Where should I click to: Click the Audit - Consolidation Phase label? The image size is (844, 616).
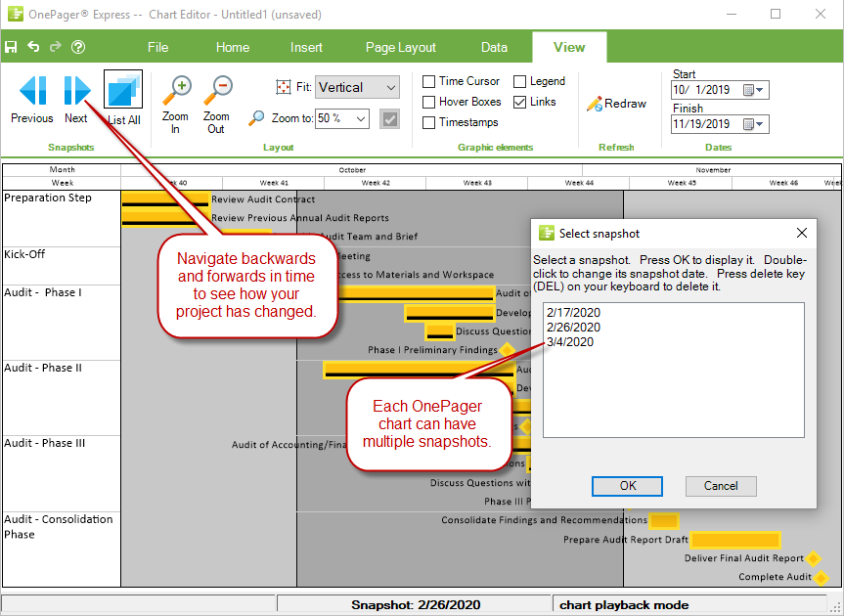(59, 527)
